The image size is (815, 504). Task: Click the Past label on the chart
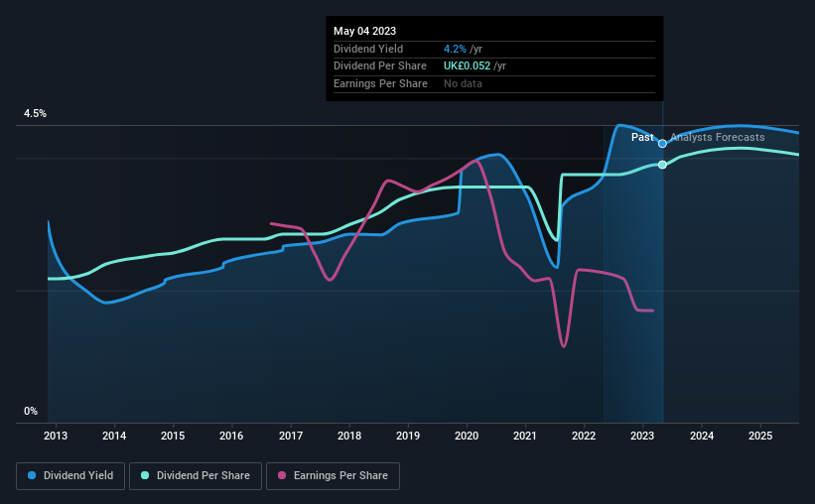pos(642,137)
